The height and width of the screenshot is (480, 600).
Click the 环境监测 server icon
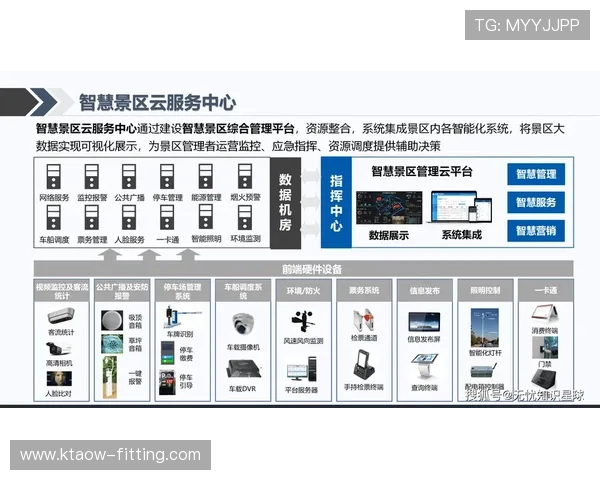[x=245, y=217]
